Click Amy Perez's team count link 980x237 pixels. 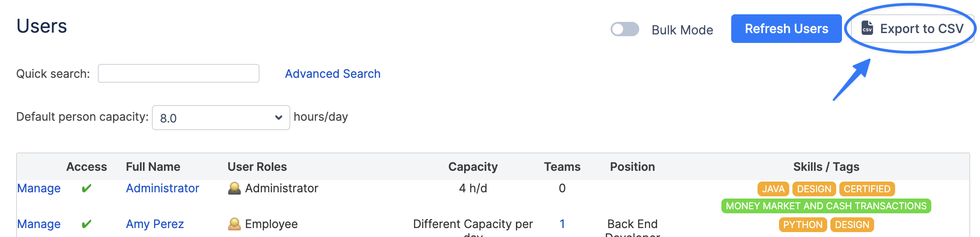tap(562, 224)
